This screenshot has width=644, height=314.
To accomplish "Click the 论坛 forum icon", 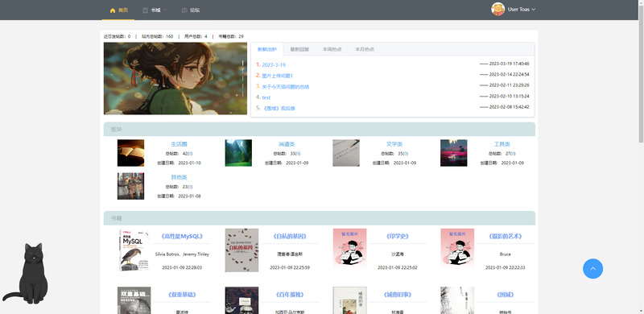I will [x=184, y=10].
